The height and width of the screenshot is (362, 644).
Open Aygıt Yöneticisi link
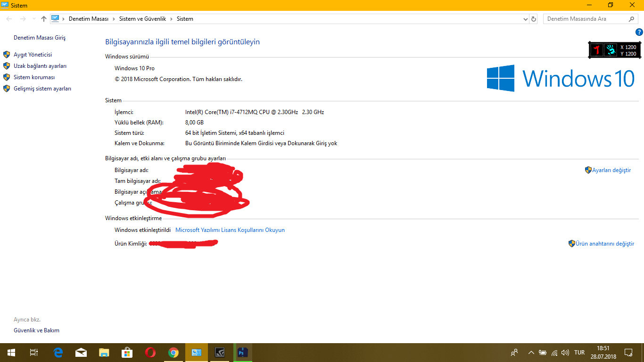point(33,55)
